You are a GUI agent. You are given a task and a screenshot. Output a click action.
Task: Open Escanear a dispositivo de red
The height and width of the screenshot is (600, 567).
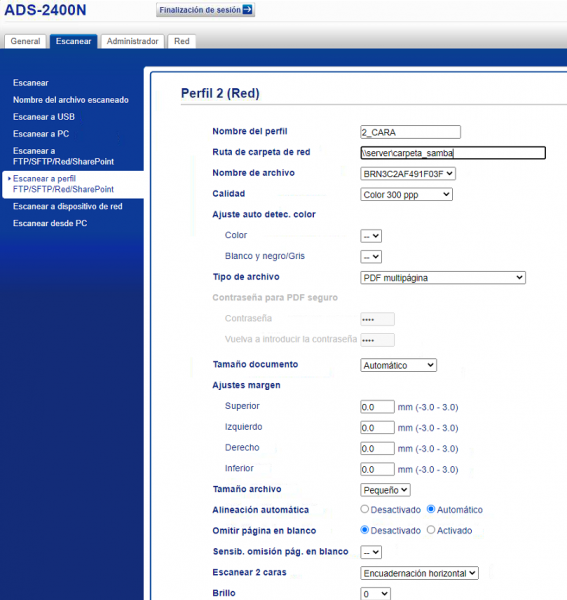68,206
